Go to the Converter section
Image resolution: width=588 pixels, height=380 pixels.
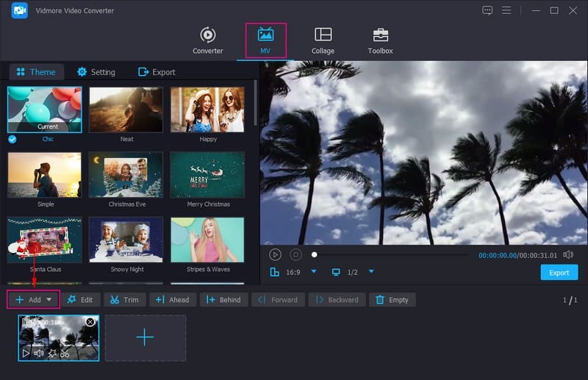coord(208,40)
